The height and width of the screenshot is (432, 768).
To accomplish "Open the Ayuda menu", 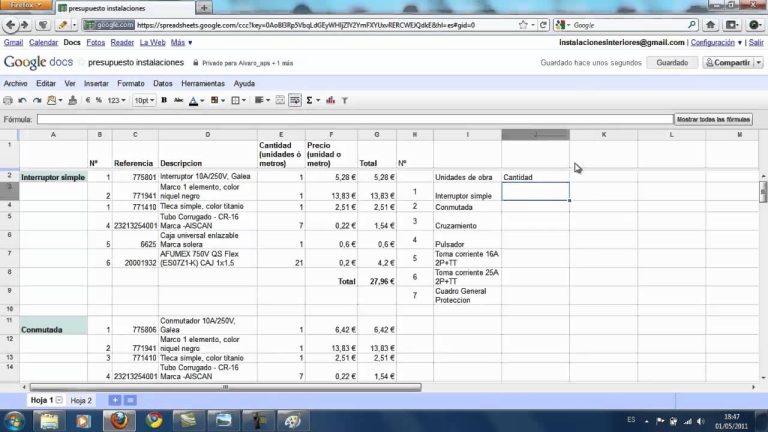I will click(244, 84).
